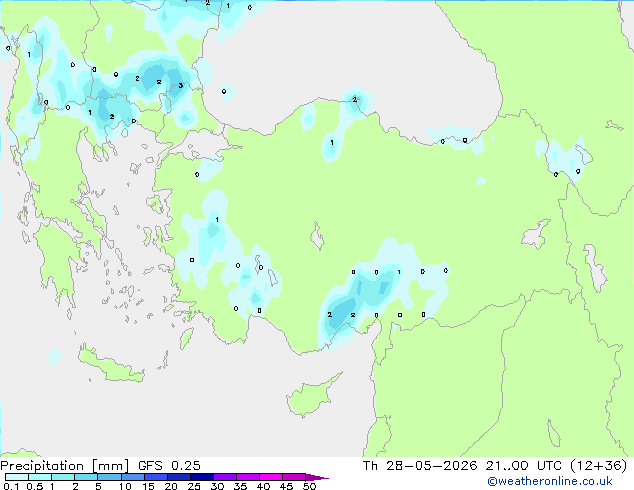The height and width of the screenshot is (490, 634).
Task: Select the legend label "15"
Action: coord(148,486)
